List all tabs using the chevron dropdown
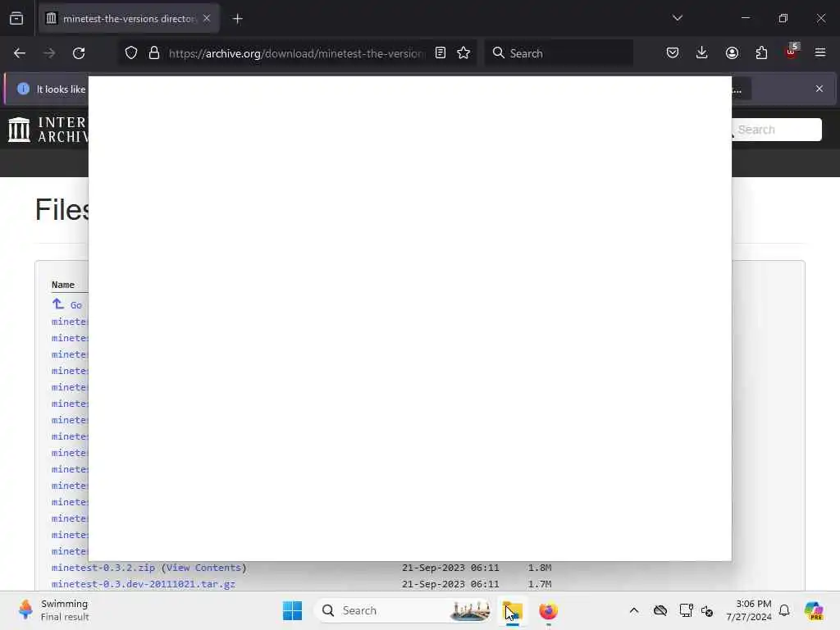Image resolution: width=840 pixels, height=630 pixels. coord(677,18)
